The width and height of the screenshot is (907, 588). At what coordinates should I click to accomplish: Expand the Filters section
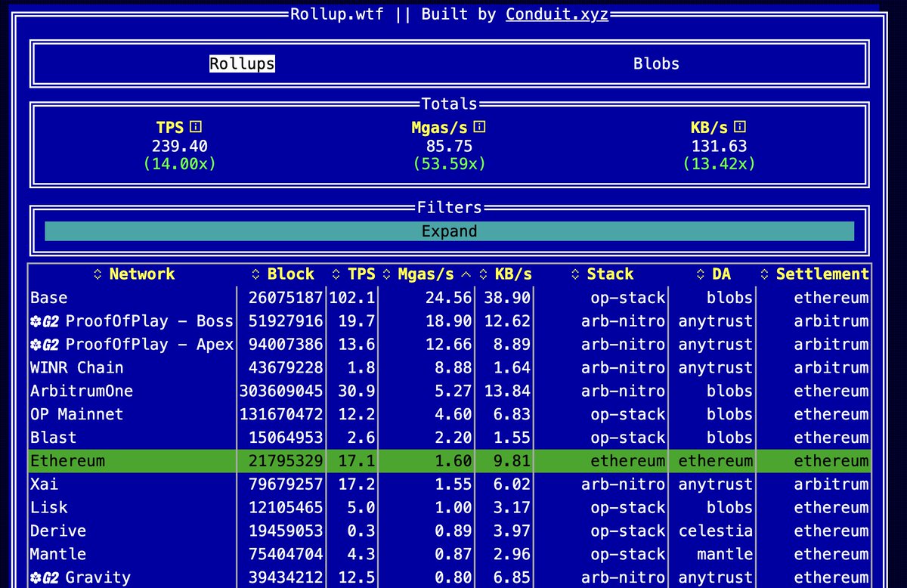coord(450,231)
